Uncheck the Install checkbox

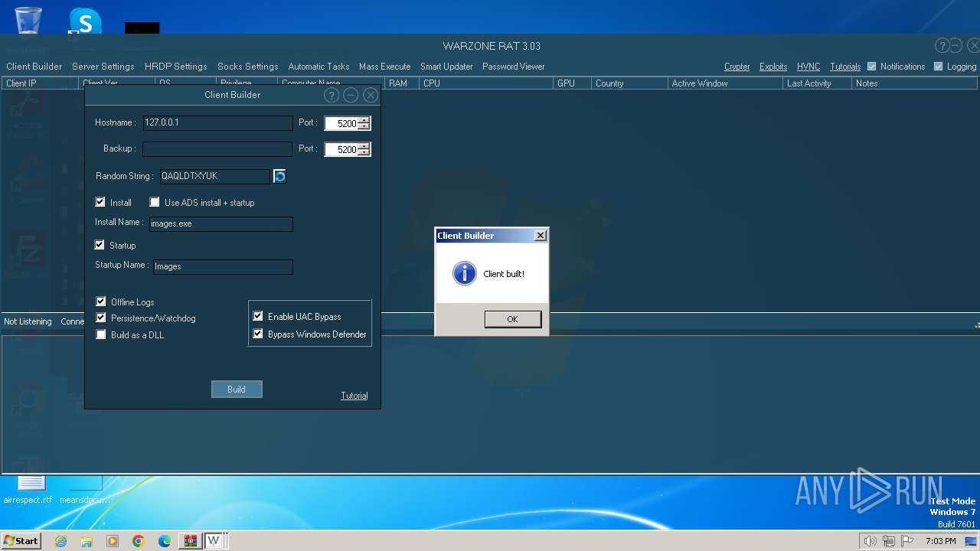[x=100, y=202]
